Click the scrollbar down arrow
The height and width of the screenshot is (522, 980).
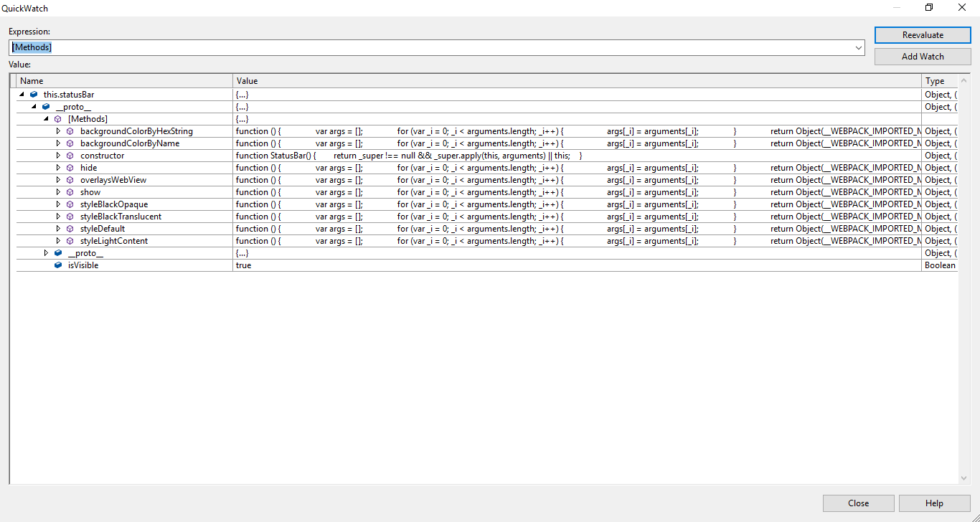tap(964, 478)
